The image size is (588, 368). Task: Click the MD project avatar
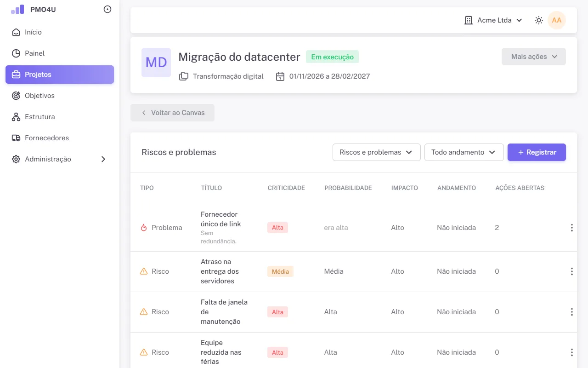[x=156, y=63]
